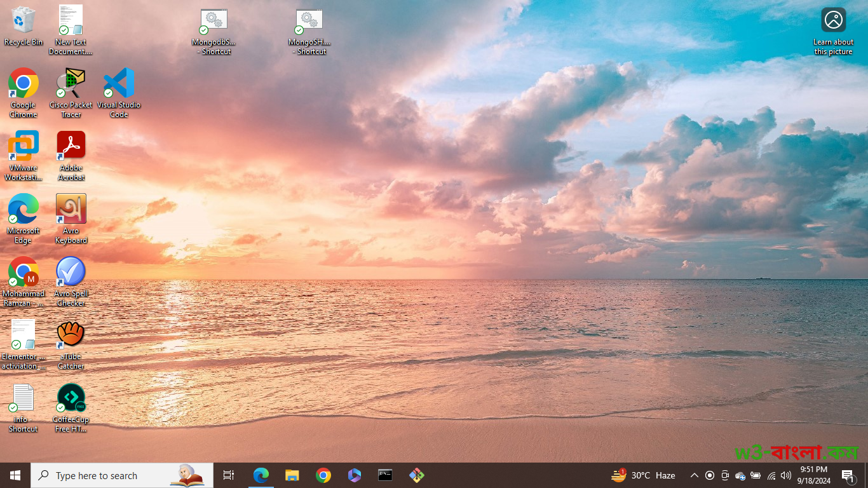Select the Visual Studio Code desktop icon

click(x=119, y=93)
